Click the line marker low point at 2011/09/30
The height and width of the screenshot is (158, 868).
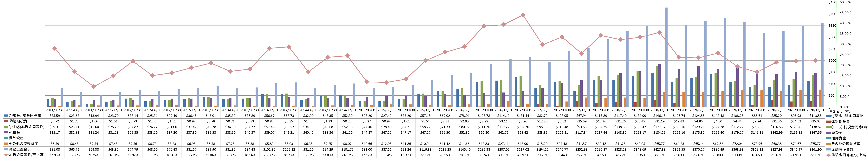pyautogui.click(x=94, y=87)
